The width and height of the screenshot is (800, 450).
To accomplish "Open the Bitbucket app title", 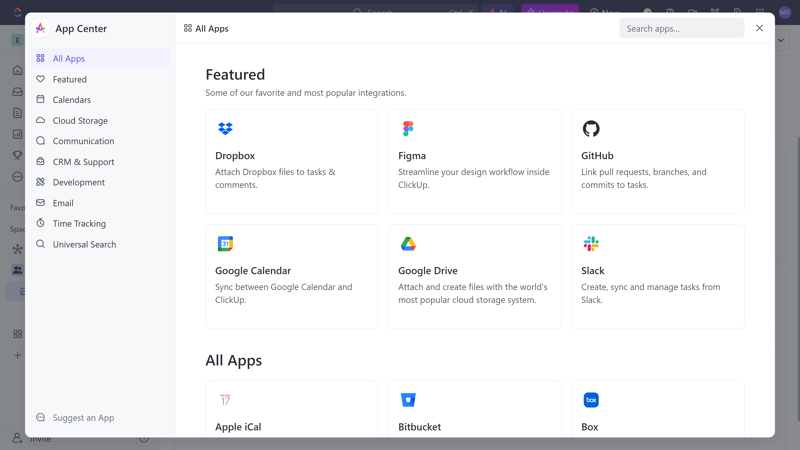I will pos(419,427).
